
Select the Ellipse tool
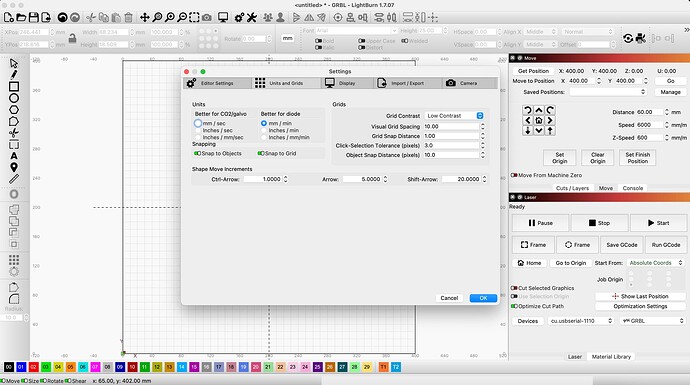[14, 98]
